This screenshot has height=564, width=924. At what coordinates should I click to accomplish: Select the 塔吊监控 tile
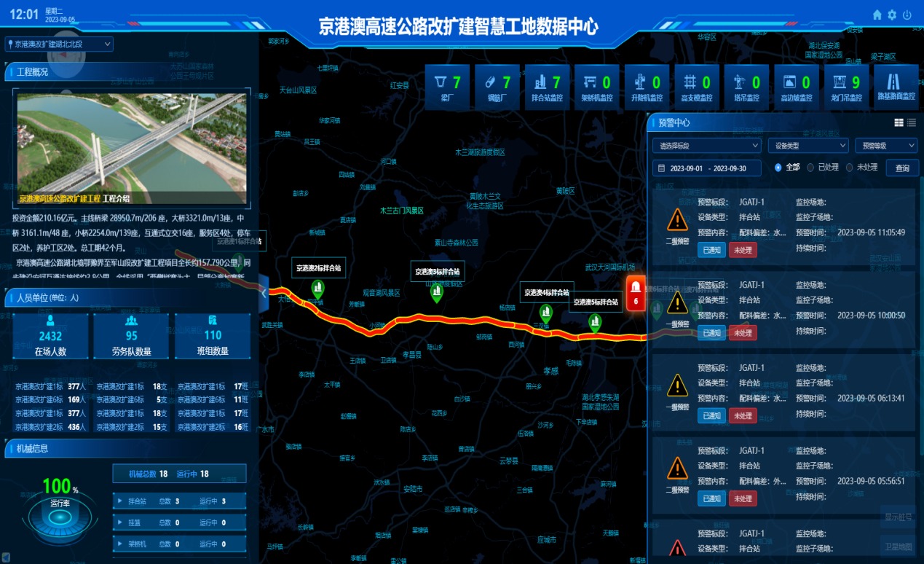point(747,87)
